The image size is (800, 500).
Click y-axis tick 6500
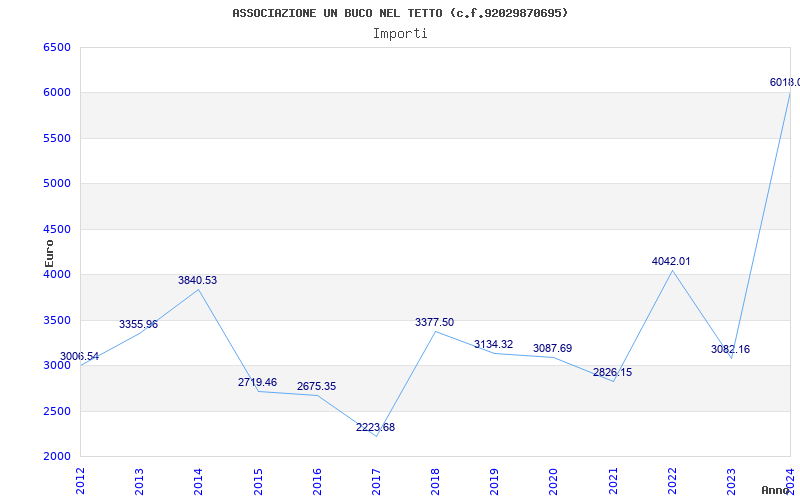pyautogui.click(x=57, y=47)
